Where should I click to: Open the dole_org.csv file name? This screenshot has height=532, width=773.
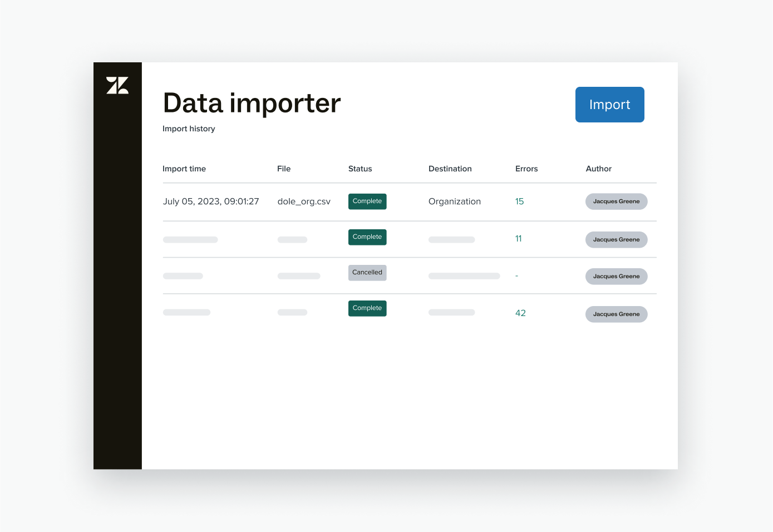[x=304, y=201]
